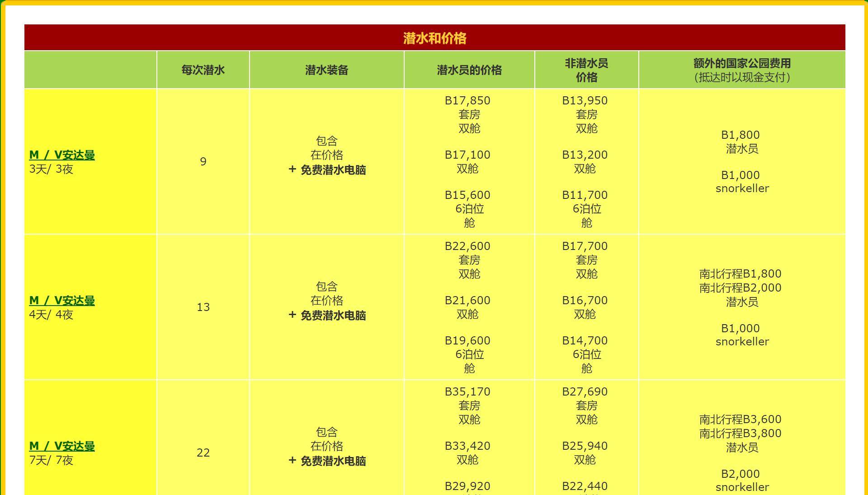Click the 非潜水员价格 column header
Image resolution: width=868 pixels, height=495 pixels.
(586, 70)
